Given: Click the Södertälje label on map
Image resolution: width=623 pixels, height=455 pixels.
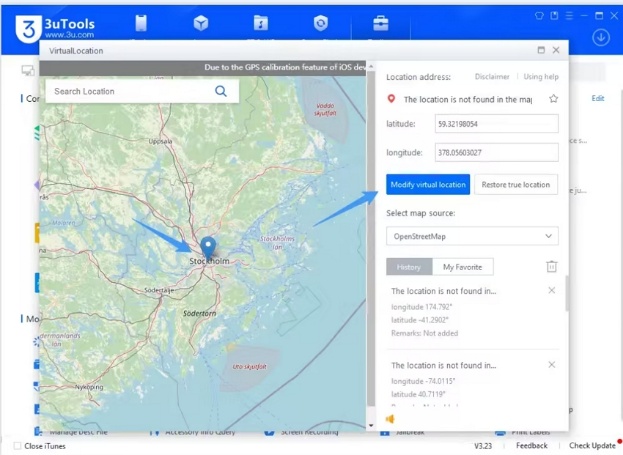Looking at the screenshot, I should tap(159, 290).
